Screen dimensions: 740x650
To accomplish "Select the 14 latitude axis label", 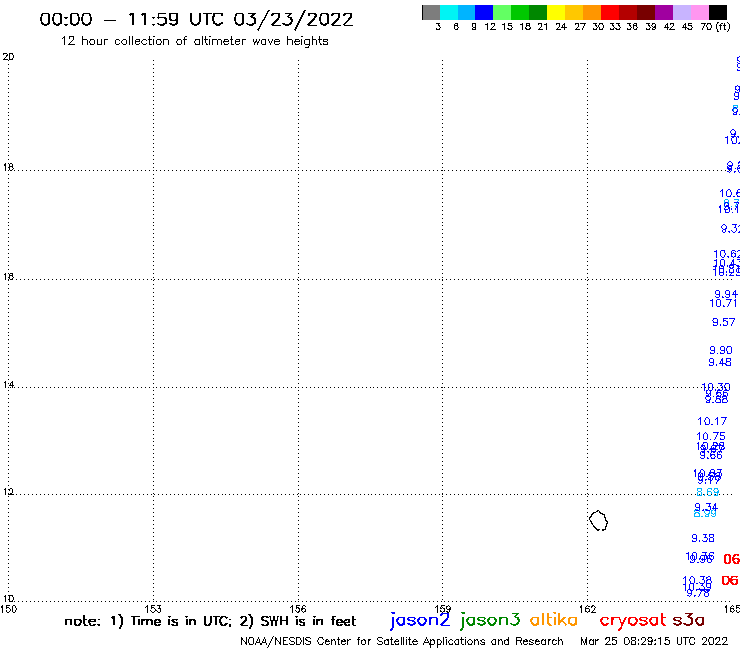I will point(8,385).
